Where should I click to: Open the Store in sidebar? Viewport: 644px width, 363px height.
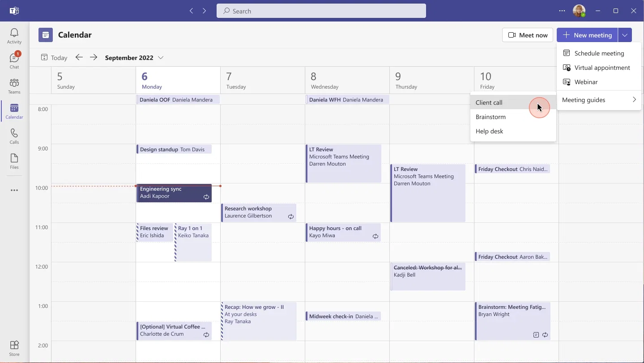coord(14,348)
